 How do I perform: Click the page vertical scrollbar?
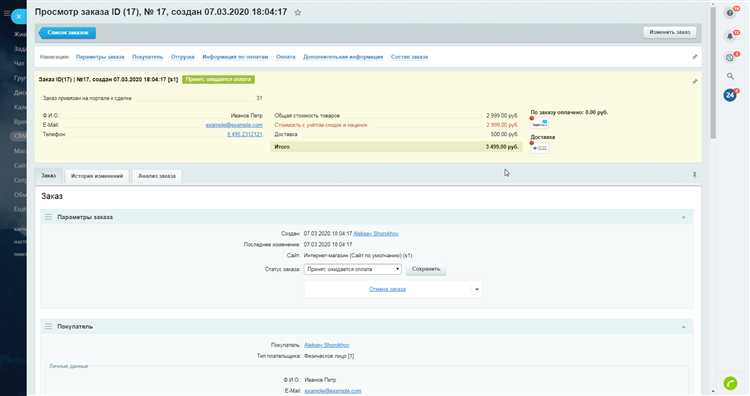tap(713, 72)
